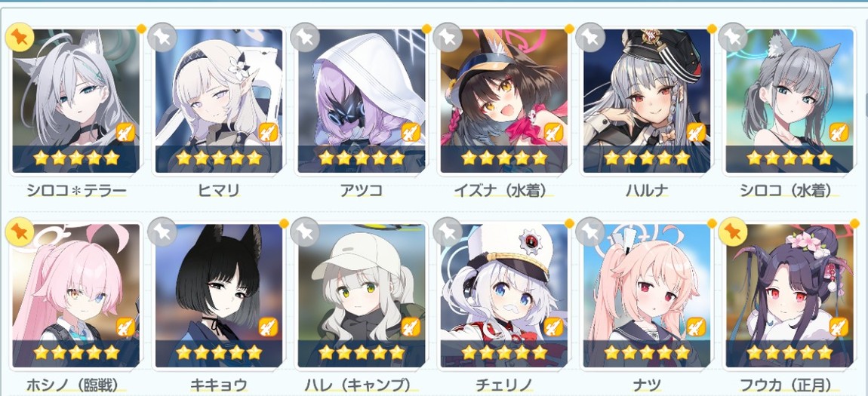Viewport: 868px width, 396px height.
Task: Unpin the フウカ（正月） card
Action: click(x=733, y=232)
